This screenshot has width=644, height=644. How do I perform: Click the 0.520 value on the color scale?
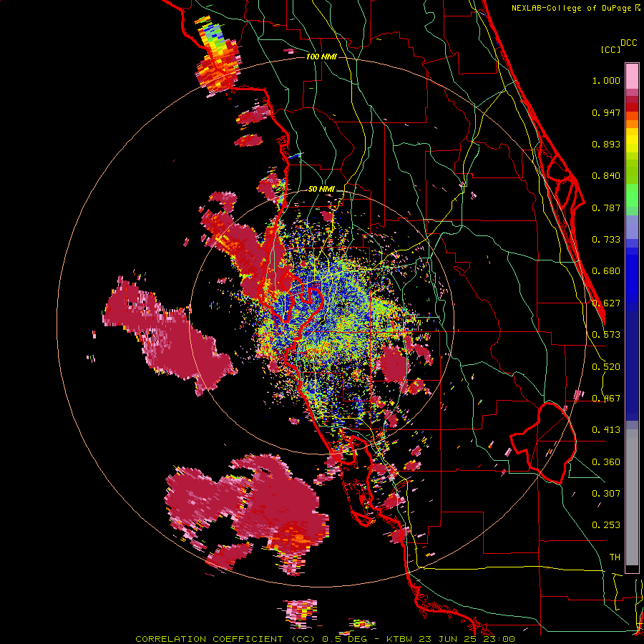pyautogui.click(x=606, y=367)
